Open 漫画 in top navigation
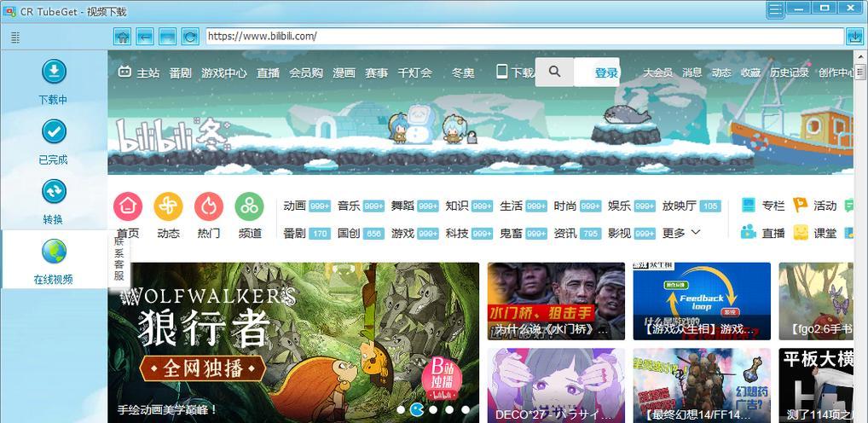 click(344, 72)
